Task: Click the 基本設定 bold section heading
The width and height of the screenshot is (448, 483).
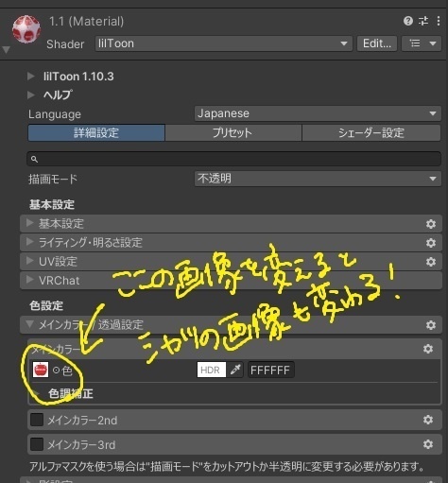Action: [52, 205]
